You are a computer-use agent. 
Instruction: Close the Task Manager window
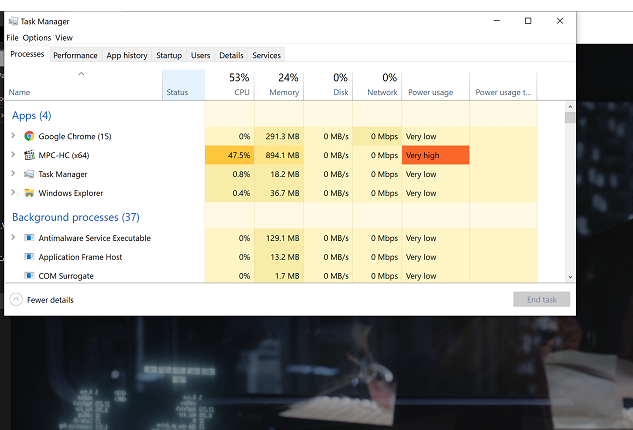tap(560, 21)
